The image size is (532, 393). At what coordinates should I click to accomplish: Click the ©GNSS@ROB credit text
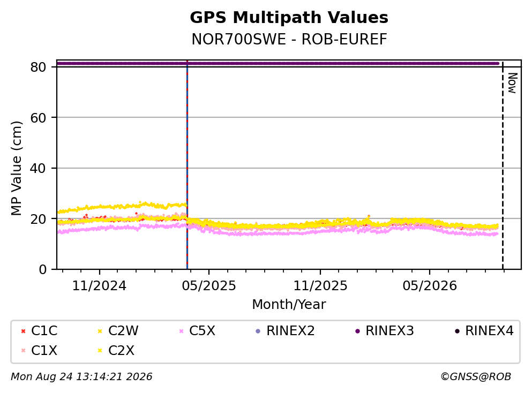click(x=476, y=377)
